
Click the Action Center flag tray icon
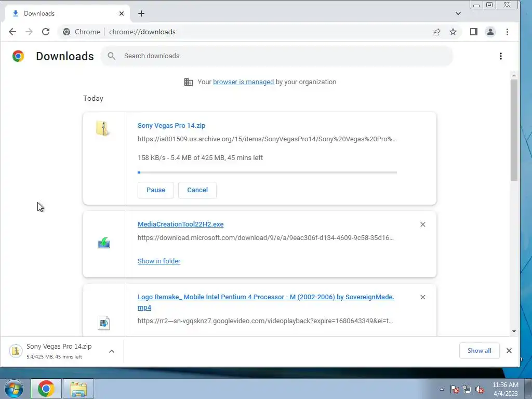click(x=455, y=390)
